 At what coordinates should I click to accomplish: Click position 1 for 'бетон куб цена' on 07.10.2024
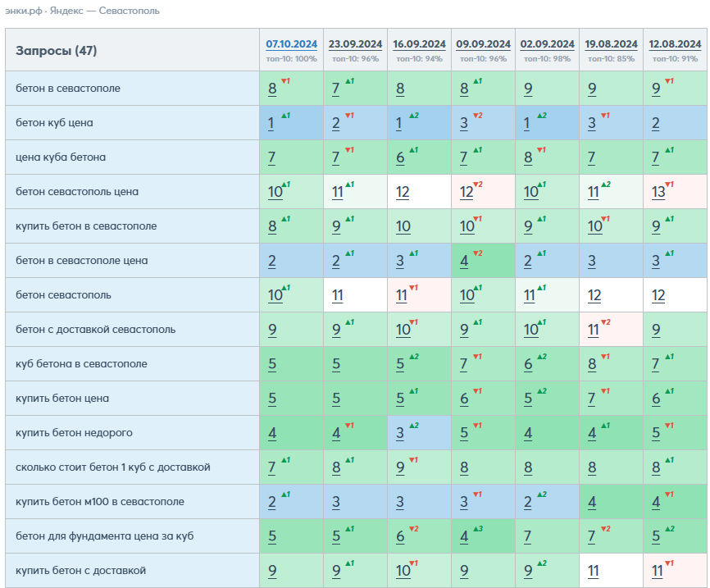(271, 123)
